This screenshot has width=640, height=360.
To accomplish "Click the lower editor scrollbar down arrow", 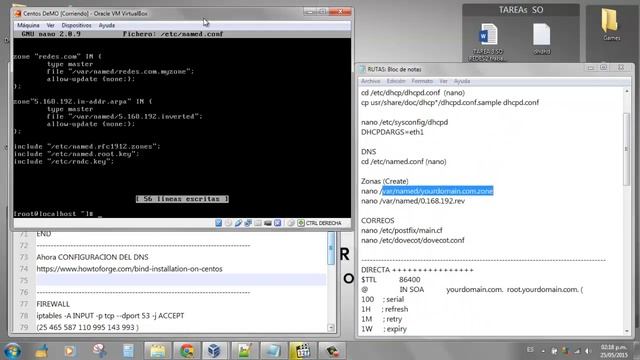I will tap(331, 328).
